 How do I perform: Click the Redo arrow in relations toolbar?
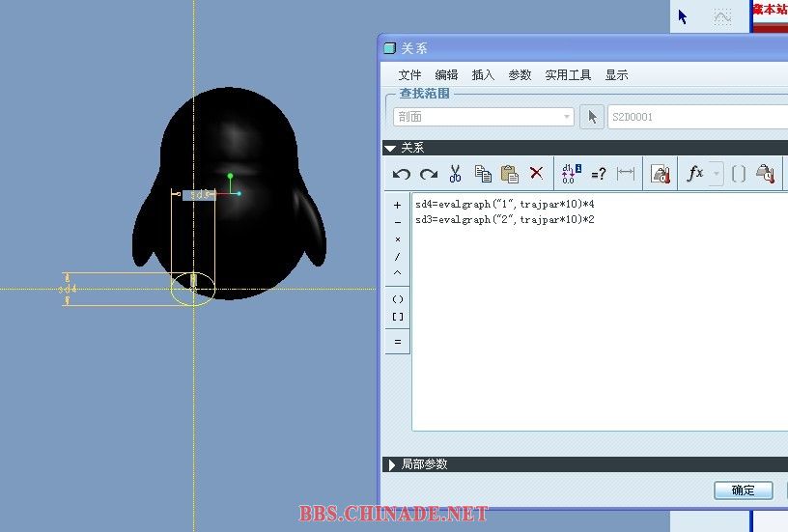[x=428, y=174]
